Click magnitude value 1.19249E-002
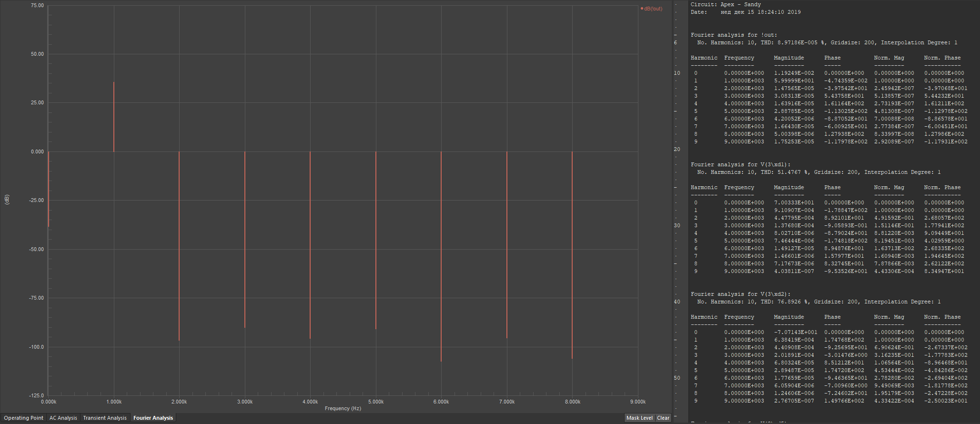 (x=794, y=73)
